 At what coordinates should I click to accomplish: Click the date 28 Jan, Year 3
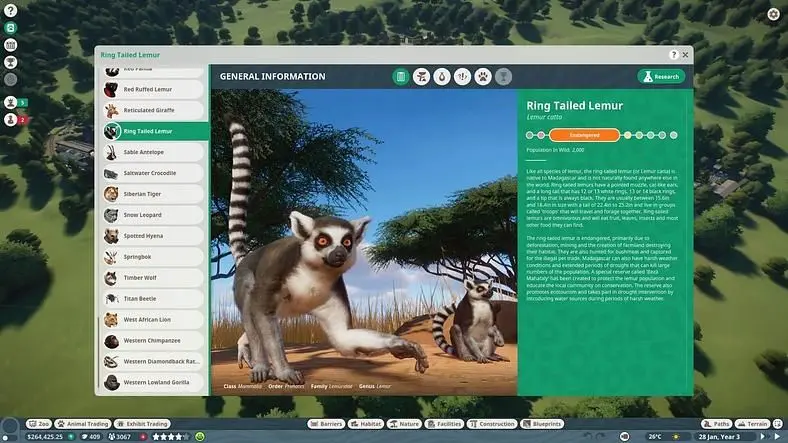point(719,437)
